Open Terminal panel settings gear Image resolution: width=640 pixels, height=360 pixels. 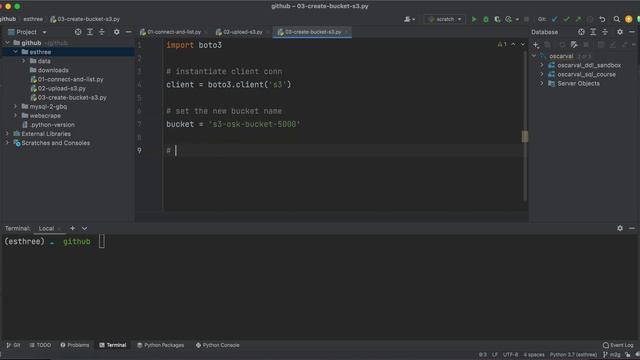(x=620, y=228)
